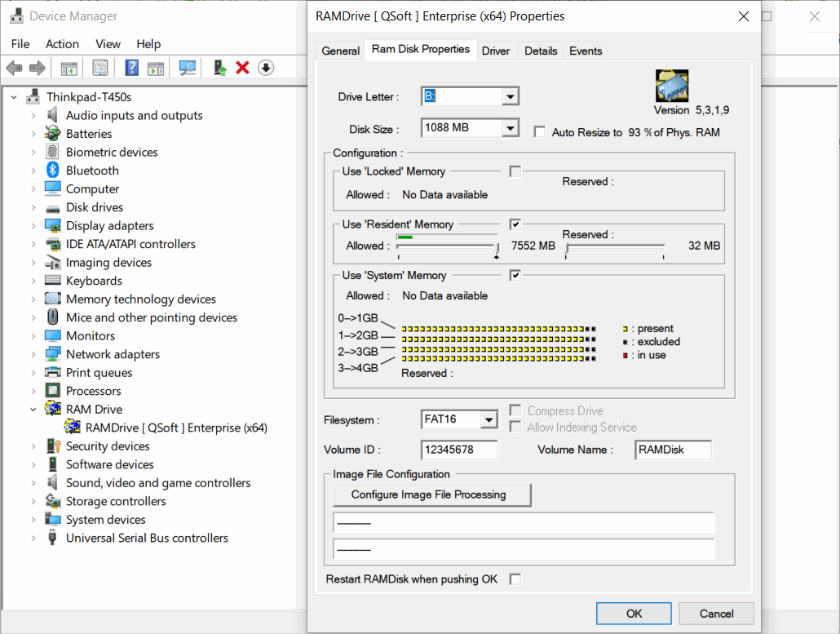Click the red X uninstall device icon
Image resolution: width=840 pixels, height=634 pixels.
[242, 68]
